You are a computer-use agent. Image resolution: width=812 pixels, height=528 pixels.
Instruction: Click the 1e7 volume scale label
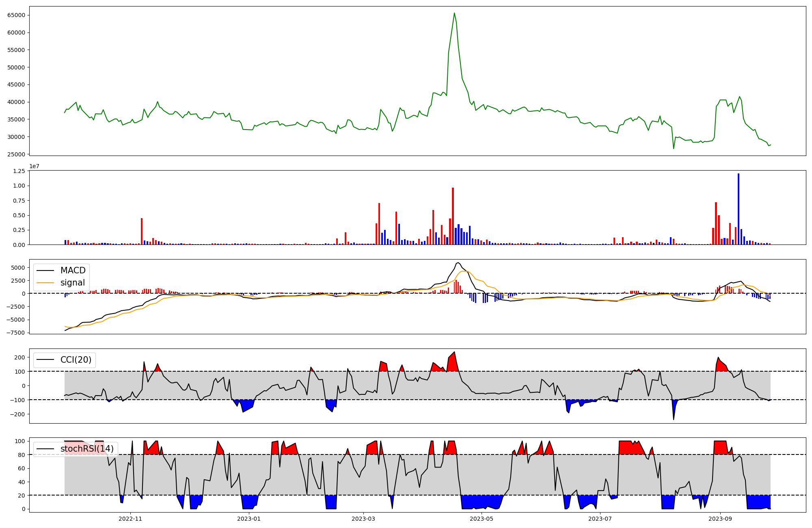click(x=34, y=166)
